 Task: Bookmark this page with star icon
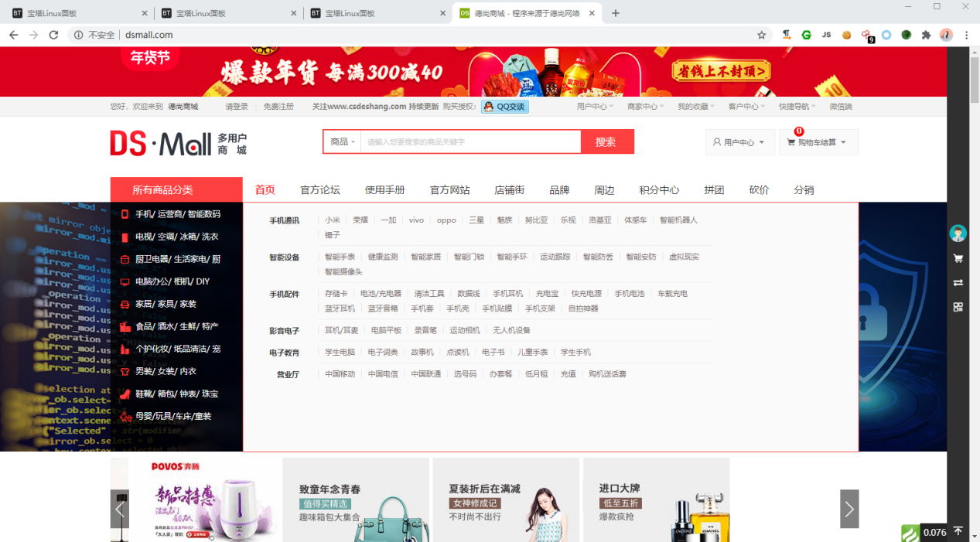click(x=761, y=35)
